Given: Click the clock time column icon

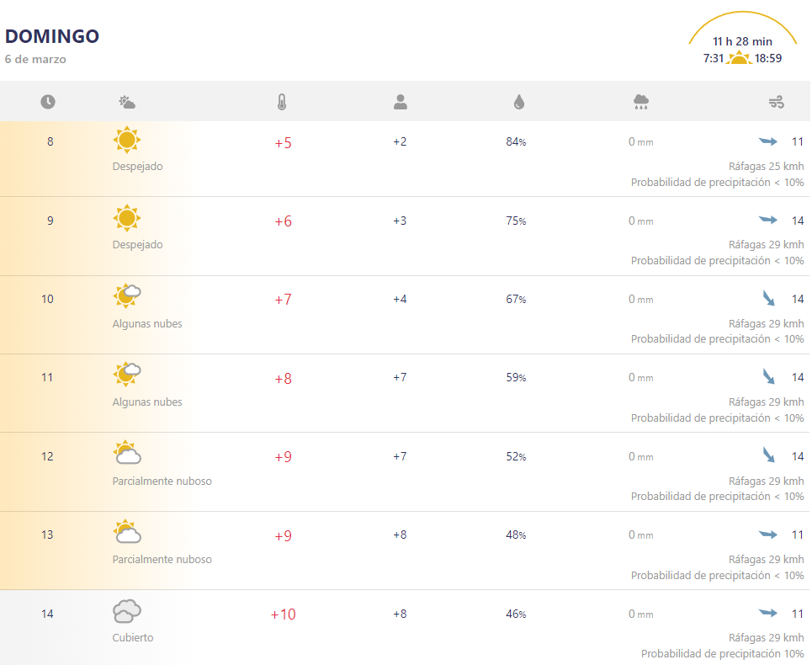Looking at the screenshot, I should point(48,102).
